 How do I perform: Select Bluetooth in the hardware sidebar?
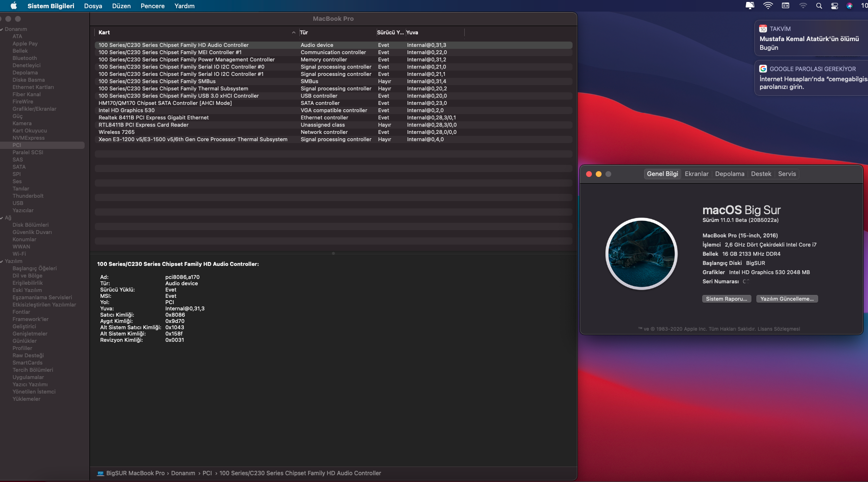[x=25, y=58]
